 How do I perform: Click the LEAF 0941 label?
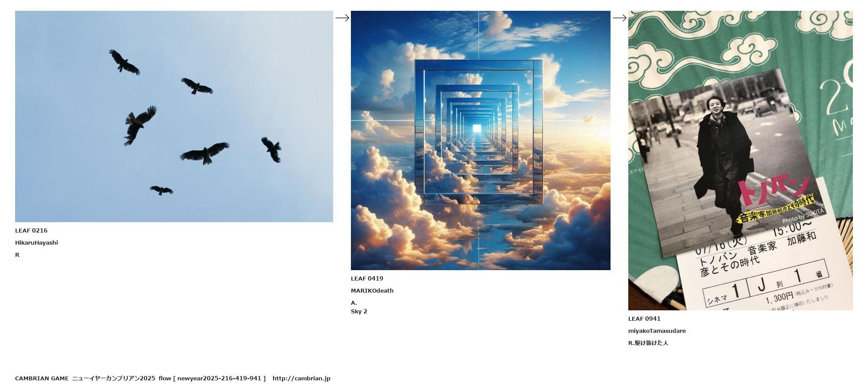644,319
